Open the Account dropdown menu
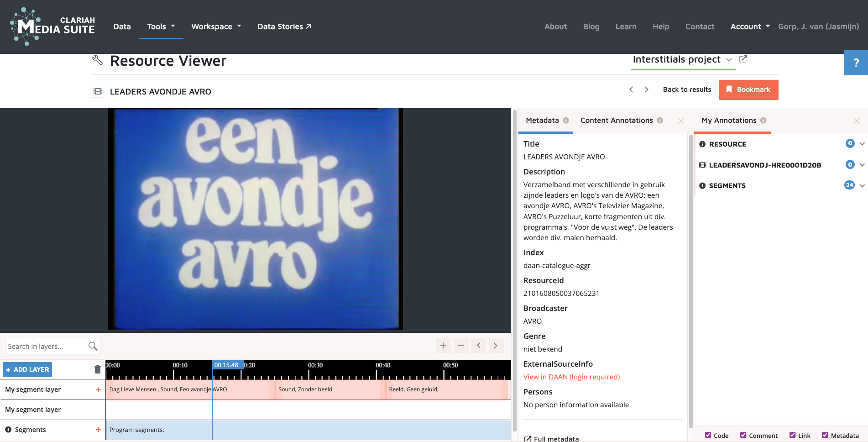Image resolution: width=868 pixels, height=442 pixels. (750, 26)
